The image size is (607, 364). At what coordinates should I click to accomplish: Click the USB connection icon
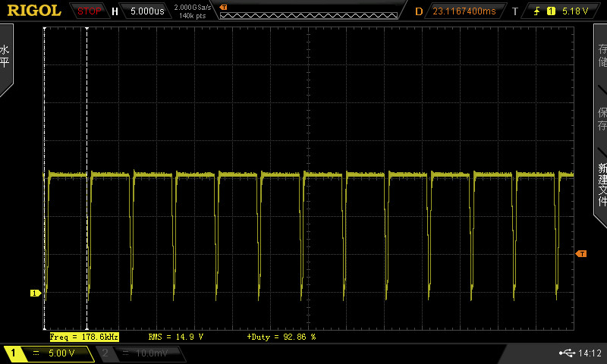(x=567, y=353)
